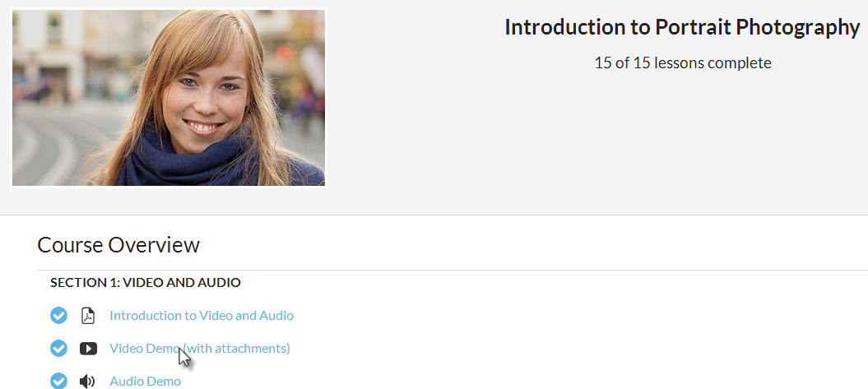Click the video play icon beside Video Demo
The width and height of the screenshot is (868, 389).
pos(88,349)
